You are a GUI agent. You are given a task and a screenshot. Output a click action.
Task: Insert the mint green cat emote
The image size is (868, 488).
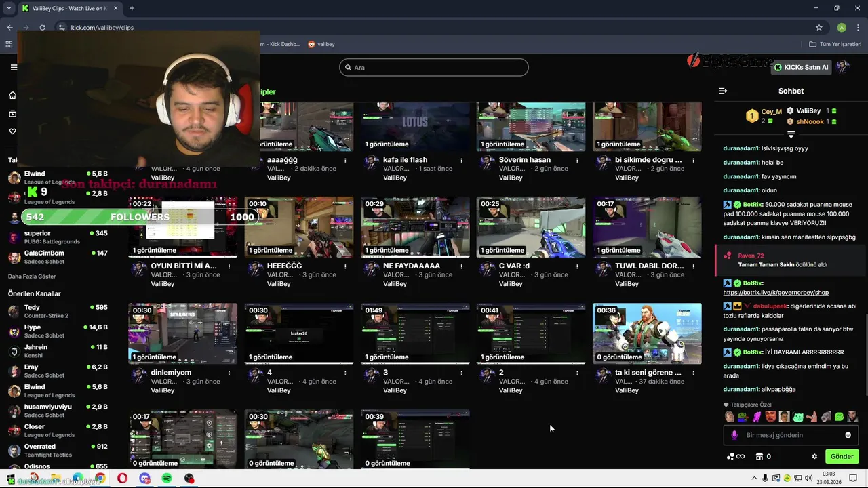[798, 417]
